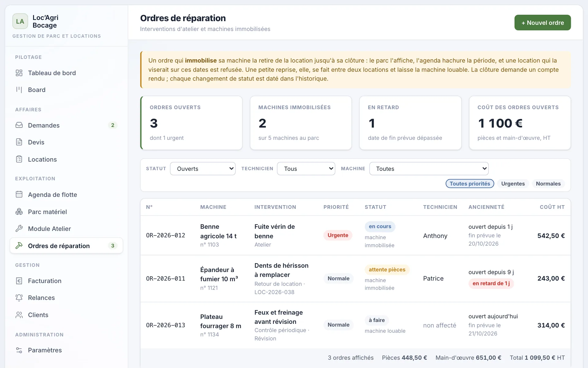Image resolution: width=588 pixels, height=368 pixels.
Task: Click the Demandes inbox icon
Action: (19, 125)
